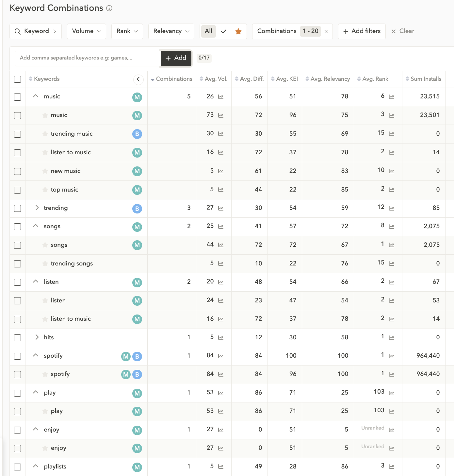Image resolution: width=454 pixels, height=476 pixels.
Task: Open the Relevancy filter dropdown
Action: 171,31
